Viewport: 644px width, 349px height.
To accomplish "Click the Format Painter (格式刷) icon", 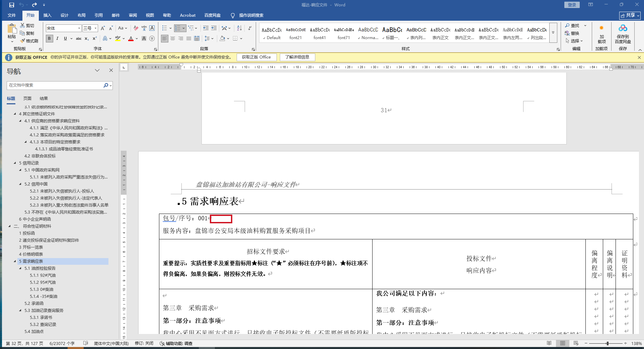I will click(x=23, y=41).
